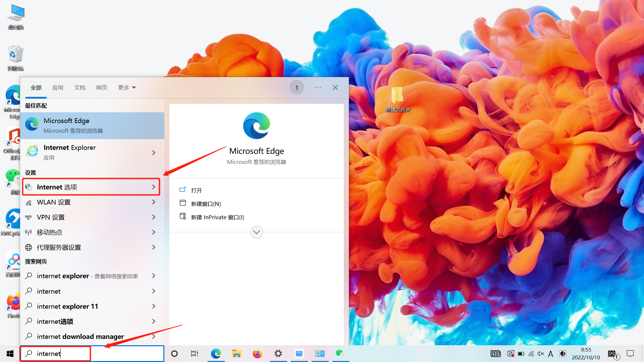Switch to the 应用 search tab
644x362 pixels.
click(58, 87)
